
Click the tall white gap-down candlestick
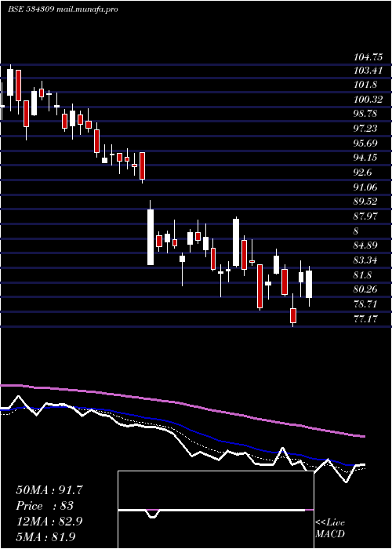(151, 237)
